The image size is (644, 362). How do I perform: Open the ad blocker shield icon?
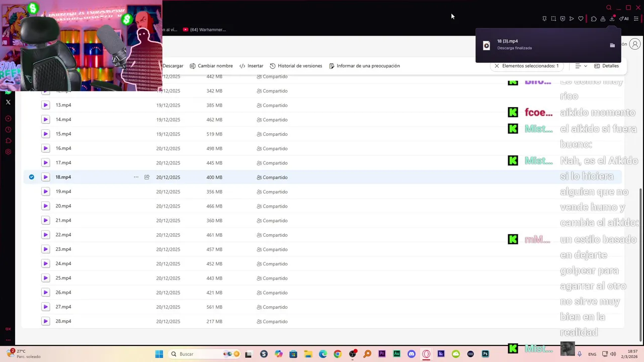pyautogui.click(x=562, y=19)
